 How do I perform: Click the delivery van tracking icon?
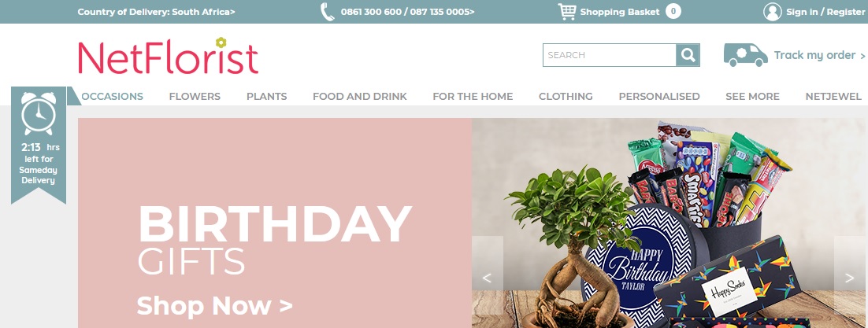pyautogui.click(x=746, y=55)
